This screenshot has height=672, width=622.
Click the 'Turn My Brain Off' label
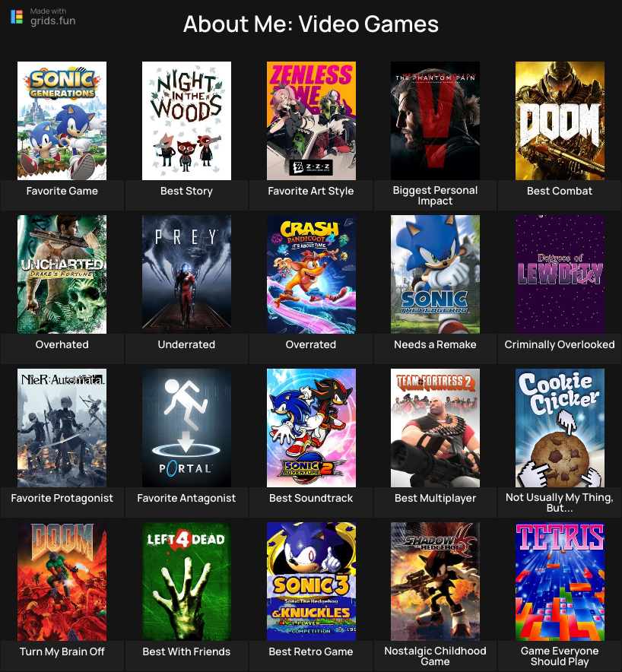(x=62, y=652)
